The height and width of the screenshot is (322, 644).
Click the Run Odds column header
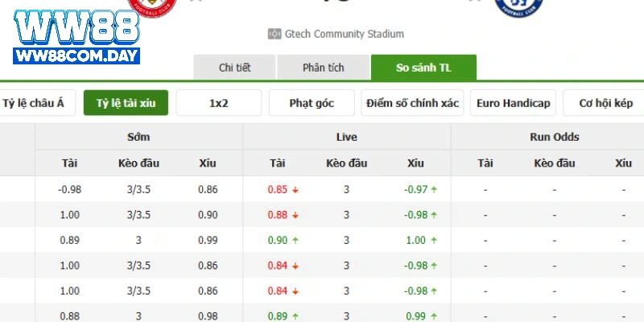tap(555, 137)
